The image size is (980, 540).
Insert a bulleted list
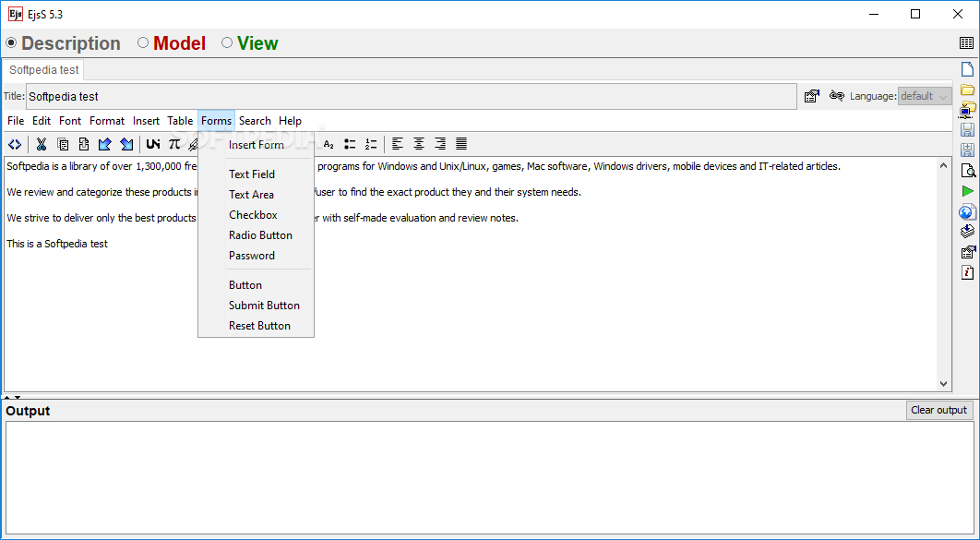(x=350, y=144)
